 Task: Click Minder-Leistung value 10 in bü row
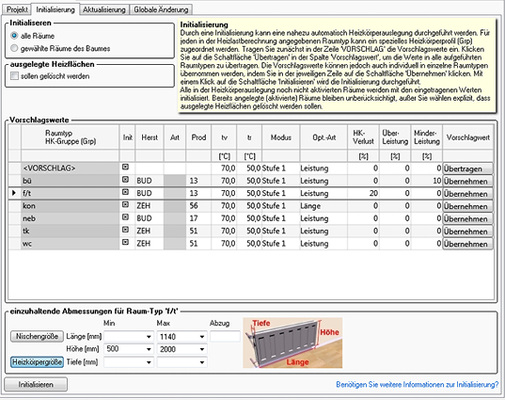tap(426, 181)
